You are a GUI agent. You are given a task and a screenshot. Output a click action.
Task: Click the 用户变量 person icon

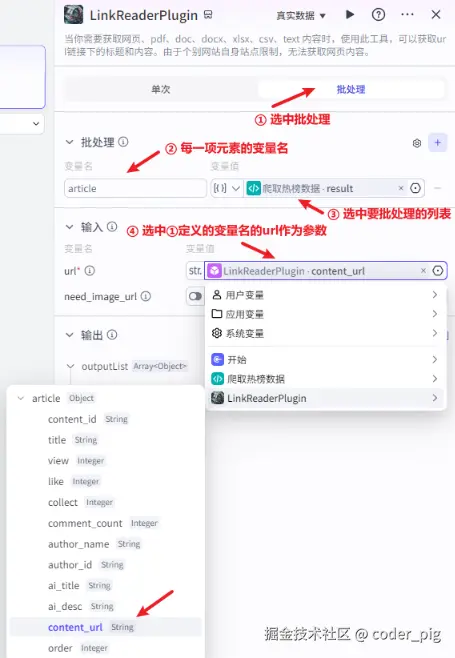click(217, 295)
